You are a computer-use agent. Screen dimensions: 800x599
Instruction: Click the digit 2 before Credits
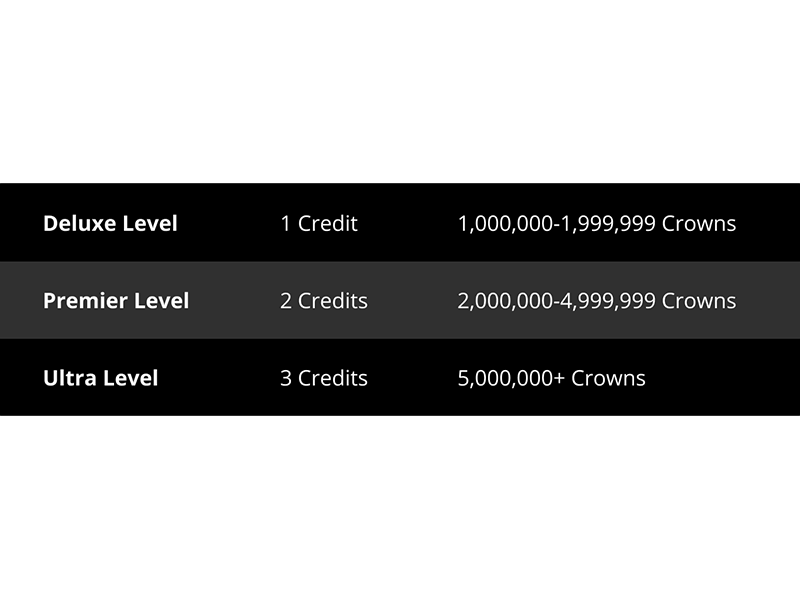coord(286,301)
